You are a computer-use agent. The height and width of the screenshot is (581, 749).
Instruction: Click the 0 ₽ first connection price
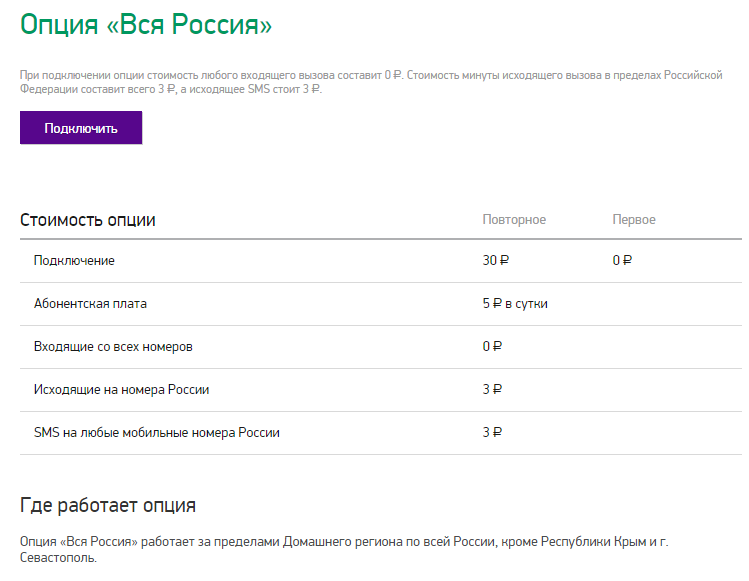tap(622, 260)
